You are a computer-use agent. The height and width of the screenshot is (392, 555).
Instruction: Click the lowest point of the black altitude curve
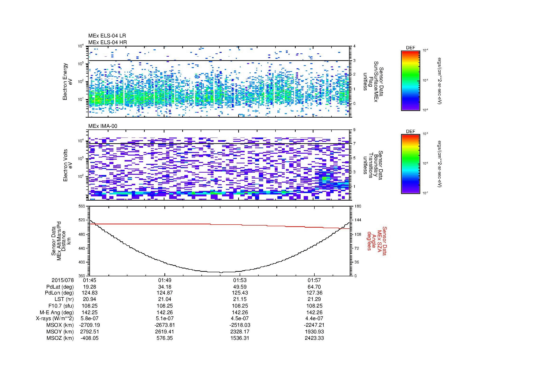tap(221, 272)
